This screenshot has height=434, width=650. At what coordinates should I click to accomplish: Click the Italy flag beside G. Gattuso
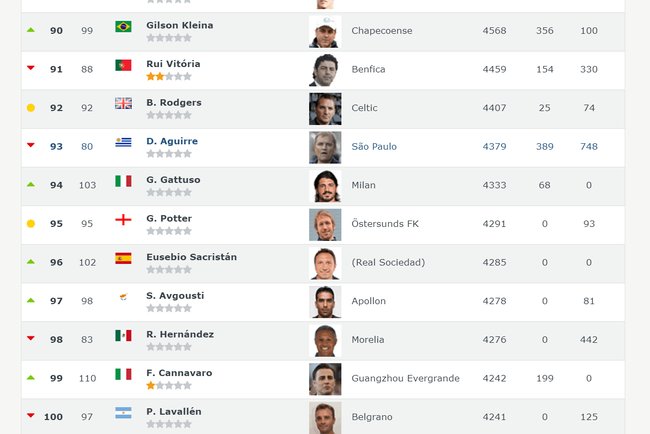pos(123,181)
